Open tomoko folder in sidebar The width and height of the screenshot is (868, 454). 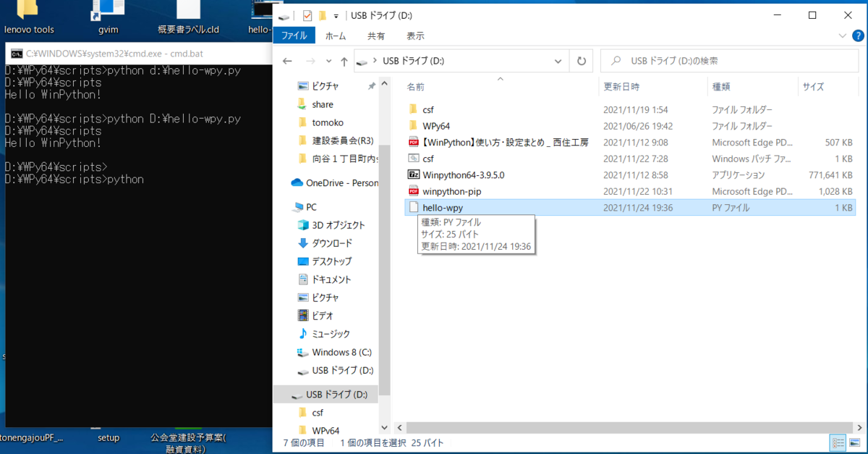point(328,122)
